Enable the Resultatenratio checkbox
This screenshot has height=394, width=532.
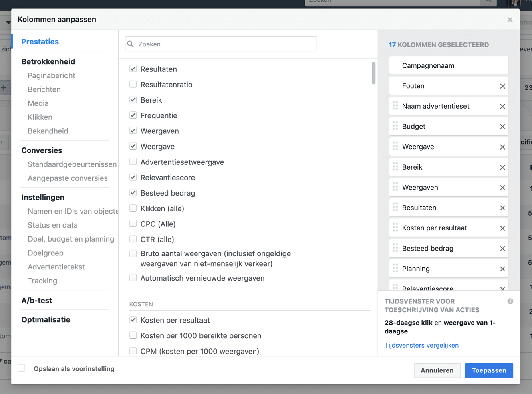(133, 84)
